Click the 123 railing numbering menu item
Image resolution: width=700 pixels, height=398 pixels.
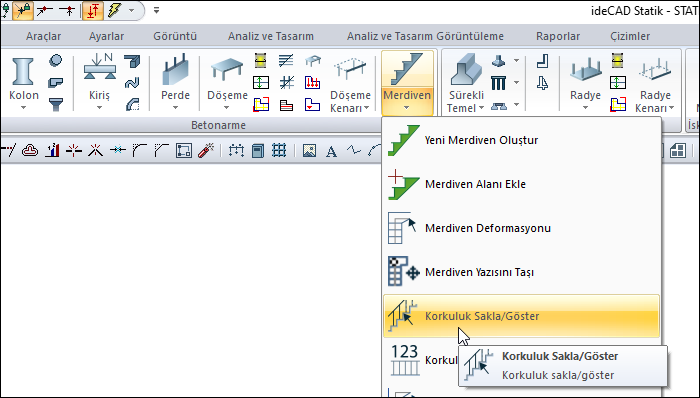[421, 360]
